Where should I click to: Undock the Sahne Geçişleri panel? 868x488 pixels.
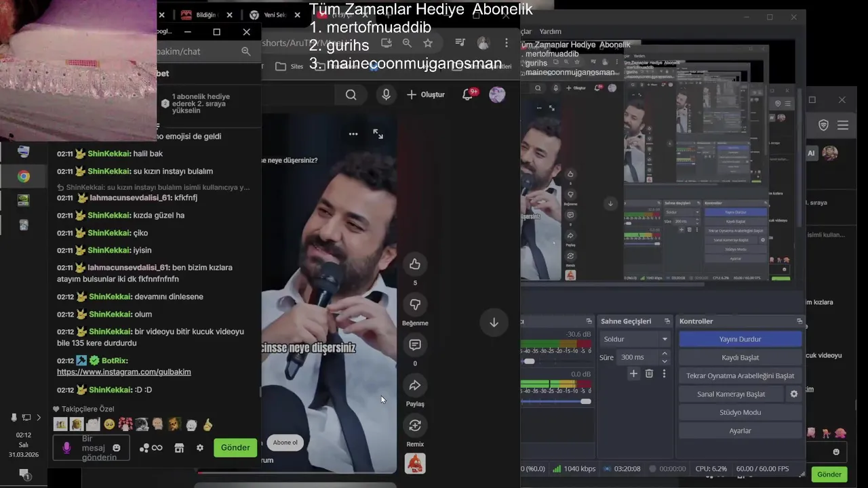click(x=667, y=321)
